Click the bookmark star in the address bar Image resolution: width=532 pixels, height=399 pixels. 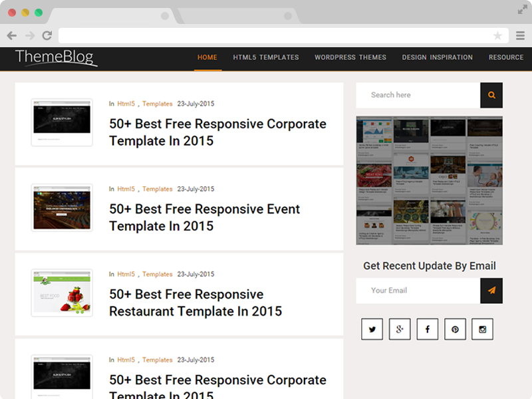click(497, 36)
